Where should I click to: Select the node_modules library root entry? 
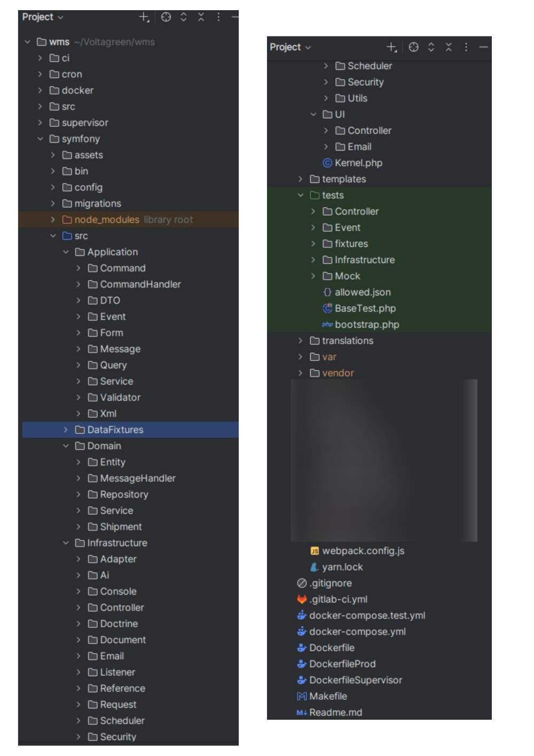[106, 219]
